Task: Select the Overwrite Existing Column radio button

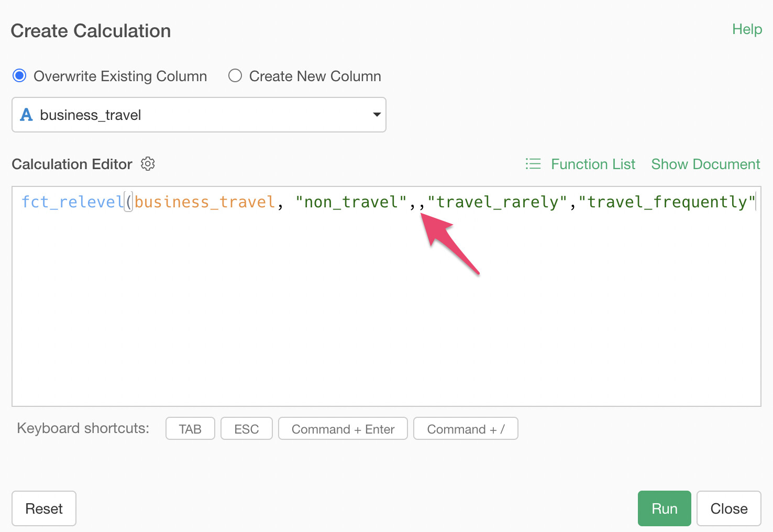Action: coord(19,76)
